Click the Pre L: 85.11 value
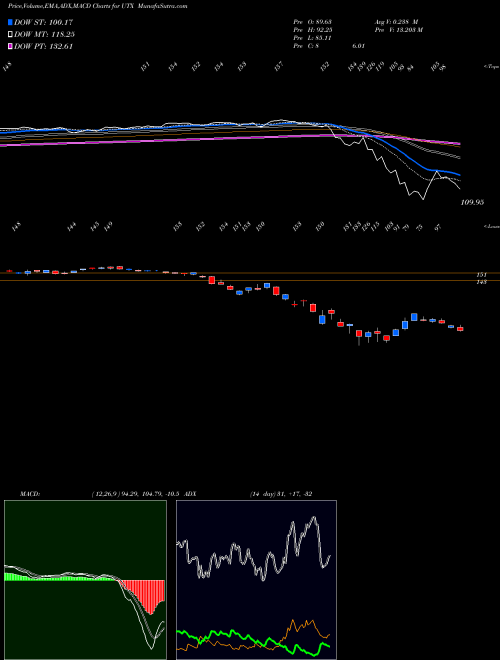The image size is (500, 660). (x=314, y=38)
